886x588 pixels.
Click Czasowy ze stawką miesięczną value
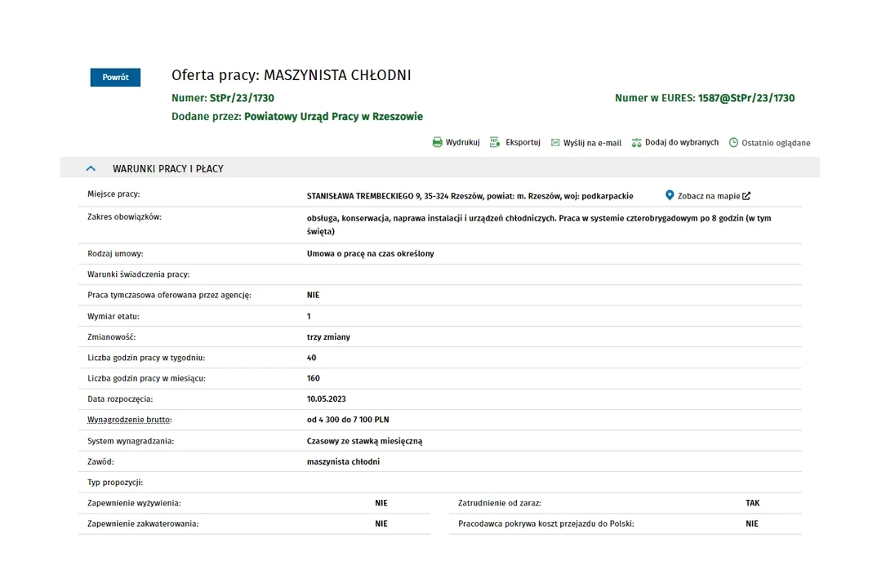364,441
